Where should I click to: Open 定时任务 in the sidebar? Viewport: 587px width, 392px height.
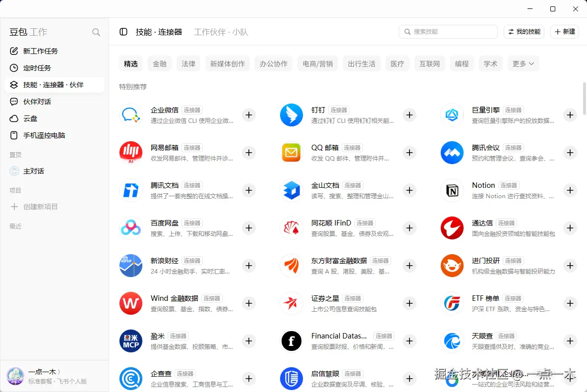coord(55,68)
